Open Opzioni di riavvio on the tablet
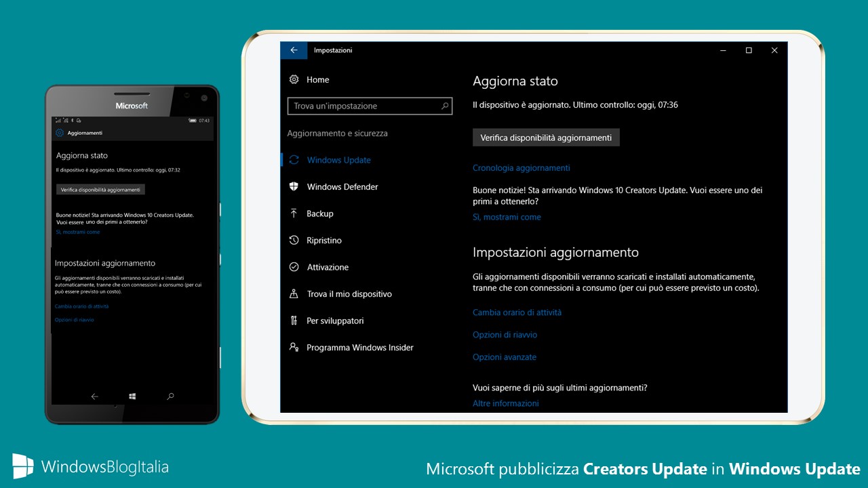The image size is (868, 488). click(x=505, y=335)
